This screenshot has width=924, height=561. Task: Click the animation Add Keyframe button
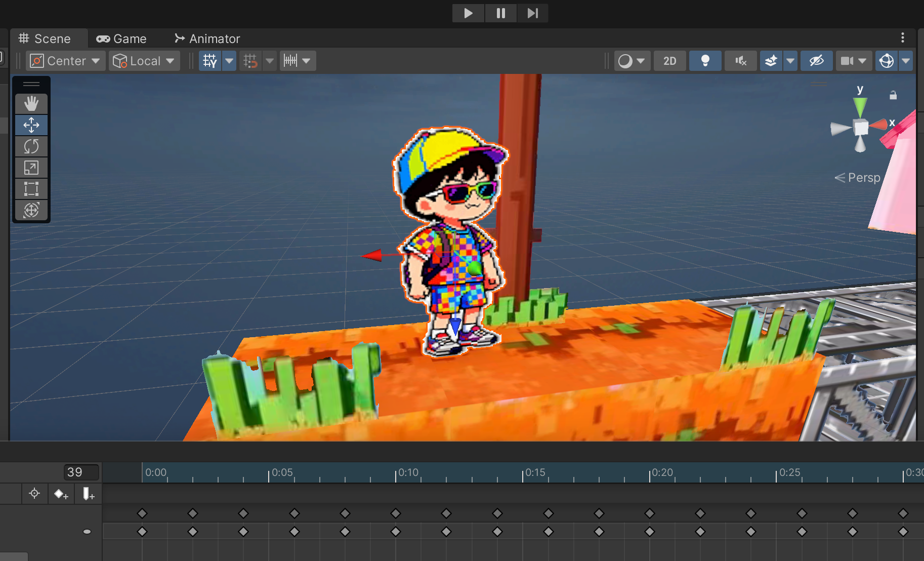pyautogui.click(x=61, y=494)
